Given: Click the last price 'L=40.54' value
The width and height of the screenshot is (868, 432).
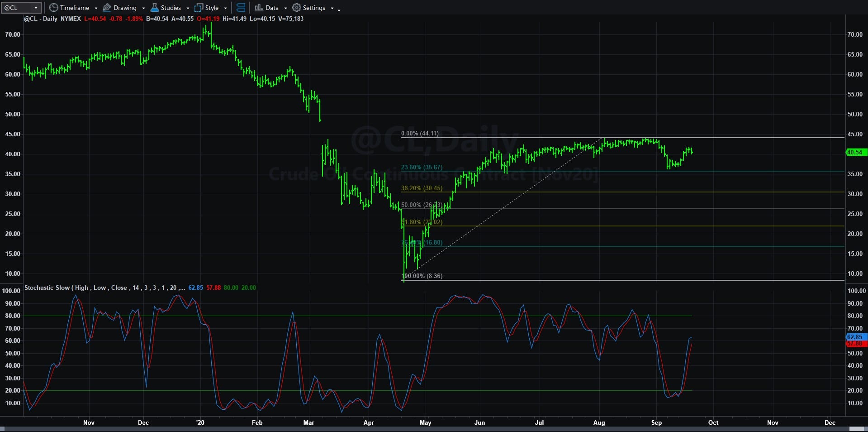Looking at the screenshot, I should click(95, 19).
